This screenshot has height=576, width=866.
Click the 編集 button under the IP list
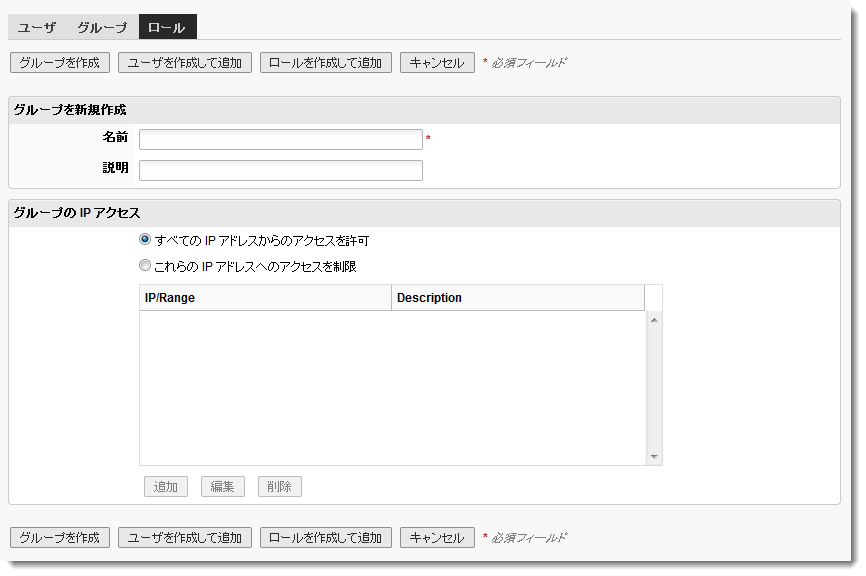[222, 486]
